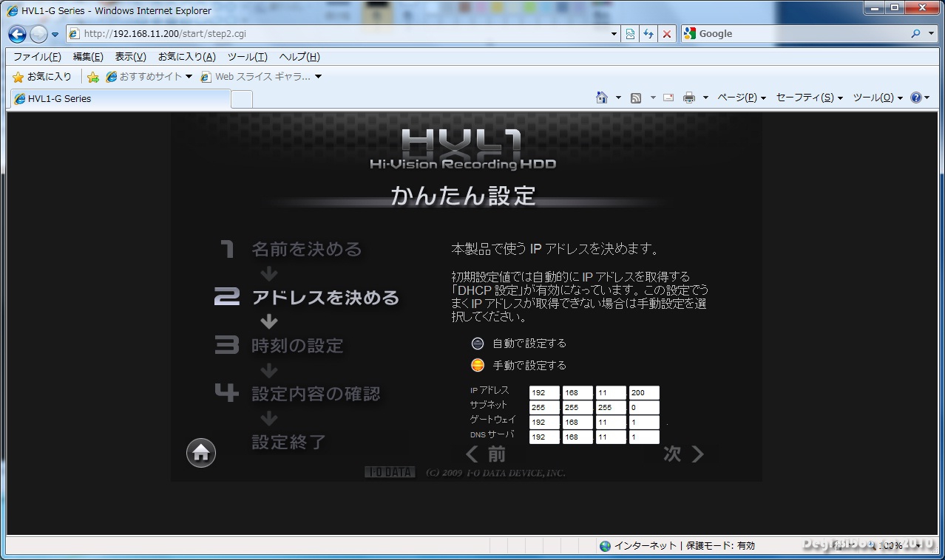This screenshot has width=945, height=560.
Task: Open the おすすめサイト favorites bar item
Action: click(149, 76)
